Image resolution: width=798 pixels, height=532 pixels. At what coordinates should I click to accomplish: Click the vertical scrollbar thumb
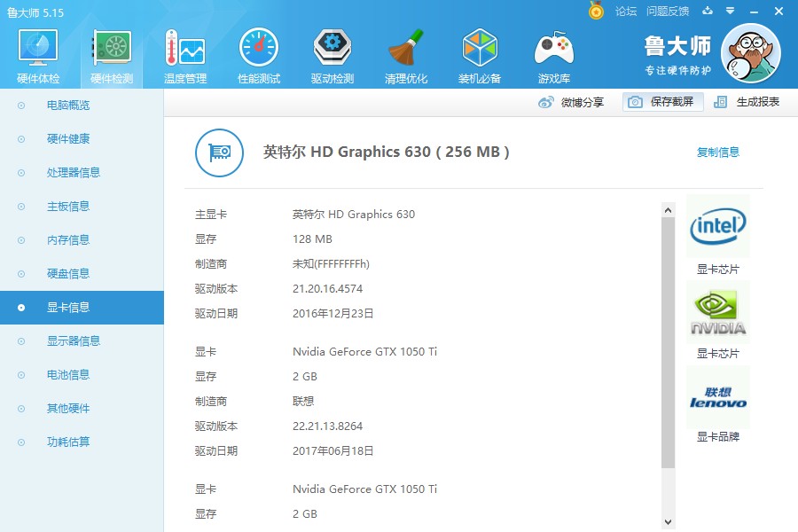point(669,342)
